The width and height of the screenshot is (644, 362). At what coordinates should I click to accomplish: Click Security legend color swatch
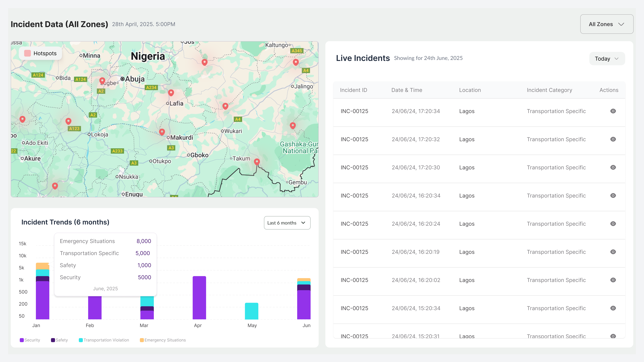(22, 340)
